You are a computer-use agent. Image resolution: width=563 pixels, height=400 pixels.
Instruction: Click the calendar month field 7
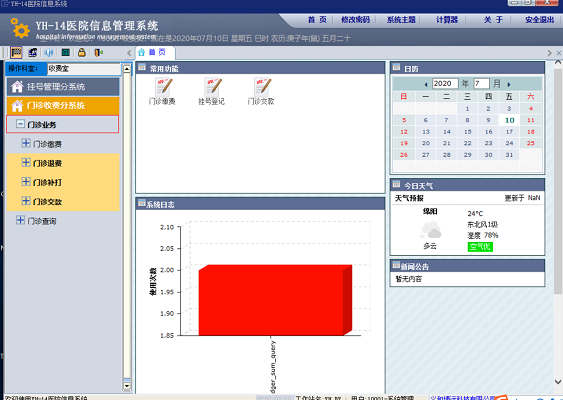tap(481, 84)
